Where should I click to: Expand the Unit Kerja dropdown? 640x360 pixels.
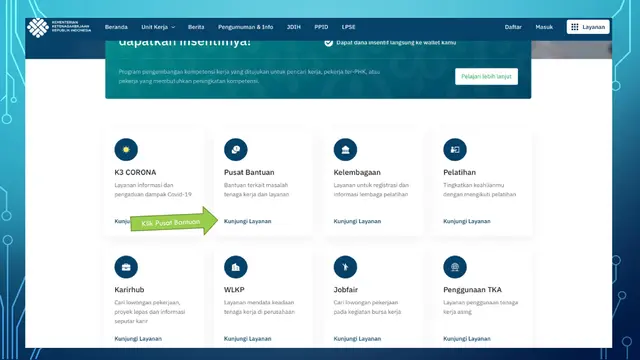[158, 27]
